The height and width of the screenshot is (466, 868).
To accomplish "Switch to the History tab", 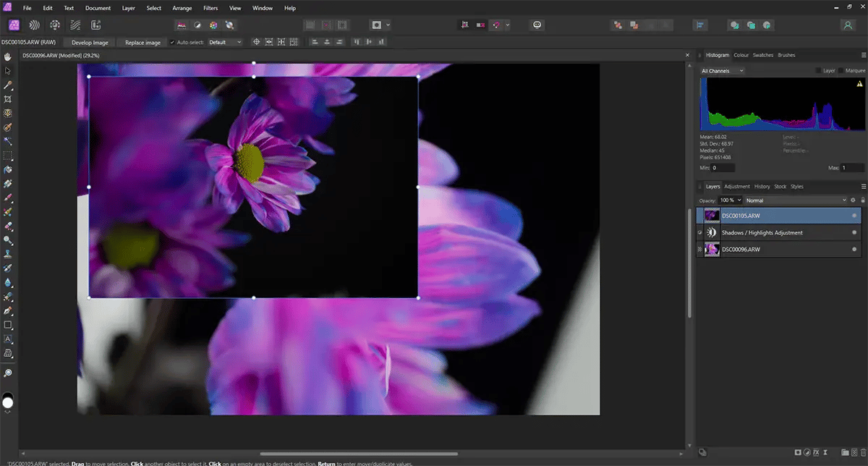I will (762, 186).
